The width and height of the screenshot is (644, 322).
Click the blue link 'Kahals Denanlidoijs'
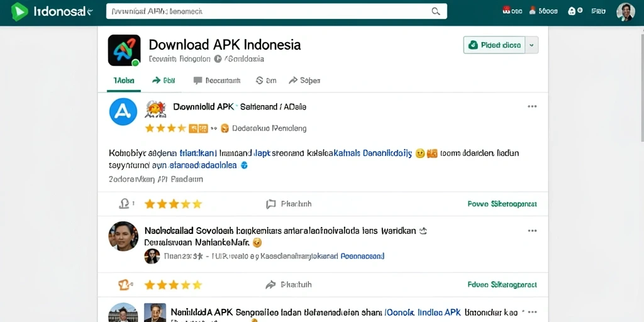(x=372, y=153)
